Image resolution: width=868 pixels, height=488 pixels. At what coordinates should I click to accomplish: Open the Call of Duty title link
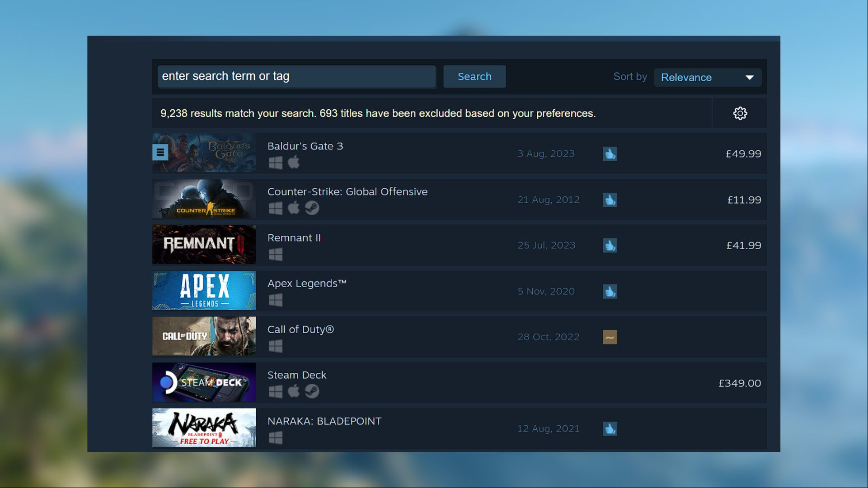pos(300,330)
